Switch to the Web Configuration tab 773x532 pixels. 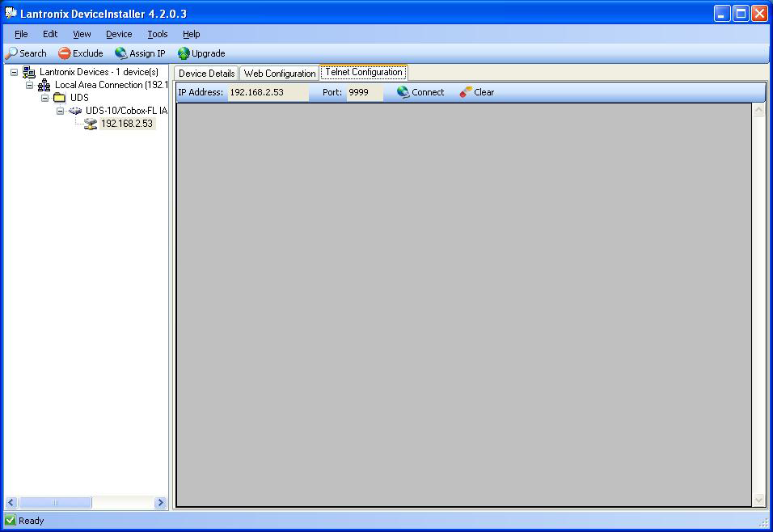click(280, 74)
